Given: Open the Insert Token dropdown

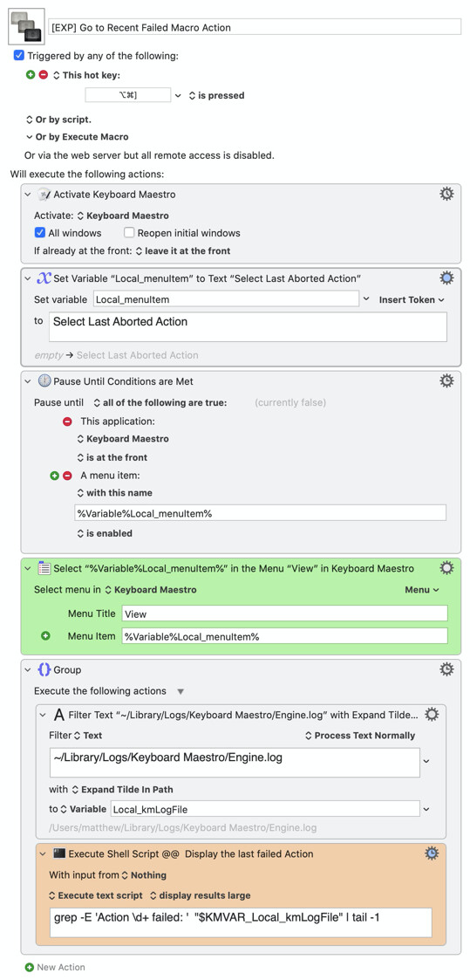Looking at the screenshot, I should pyautogui.click(x=412, y=299).
